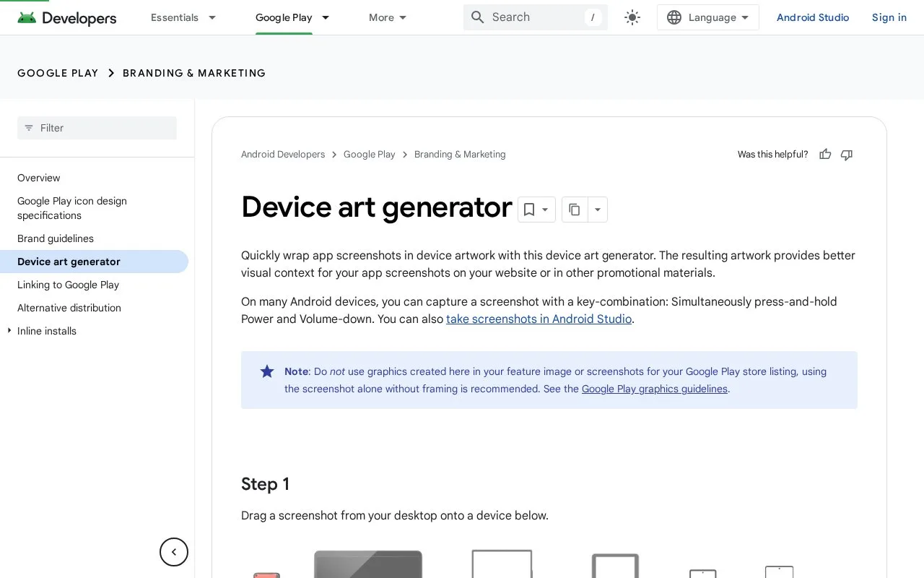Click Android Developers breadcrumb link
924x578 pixels.
pos(283,155)
